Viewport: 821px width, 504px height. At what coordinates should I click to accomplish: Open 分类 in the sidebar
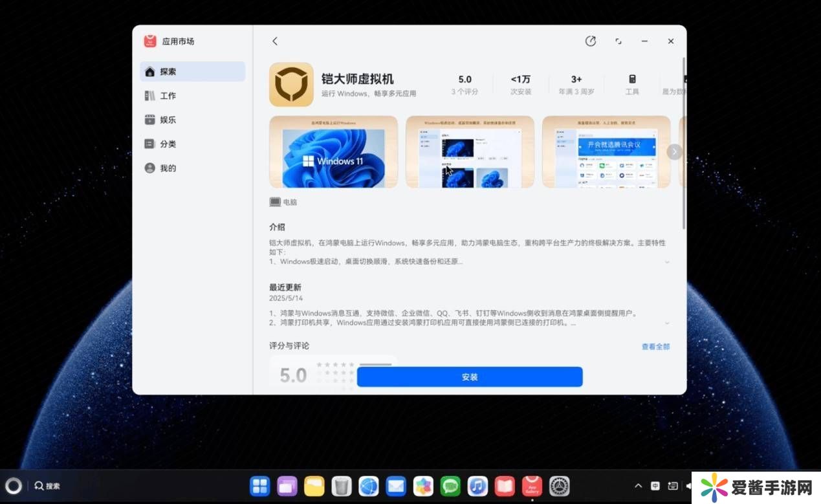coord(168,144)
